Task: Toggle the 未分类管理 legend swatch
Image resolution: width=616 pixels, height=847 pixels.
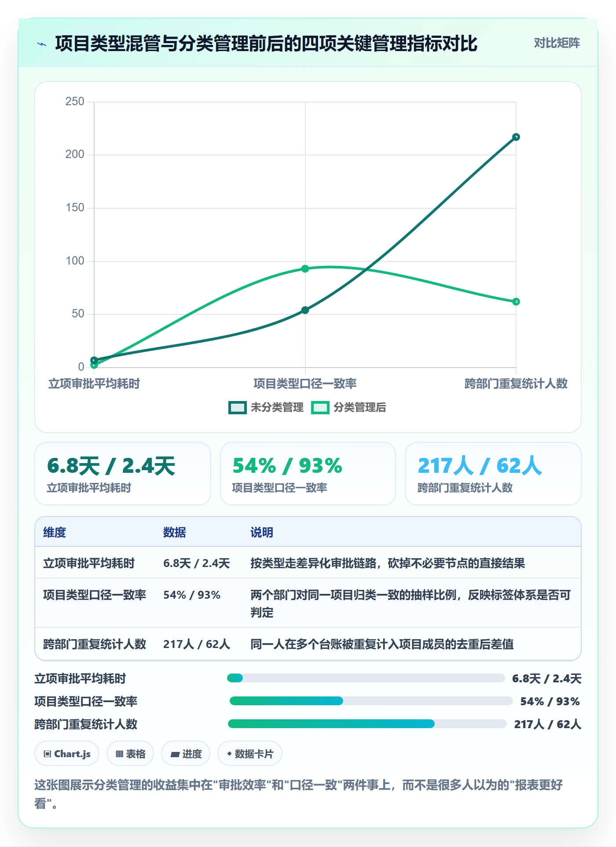Action: (x=237, y=408)
